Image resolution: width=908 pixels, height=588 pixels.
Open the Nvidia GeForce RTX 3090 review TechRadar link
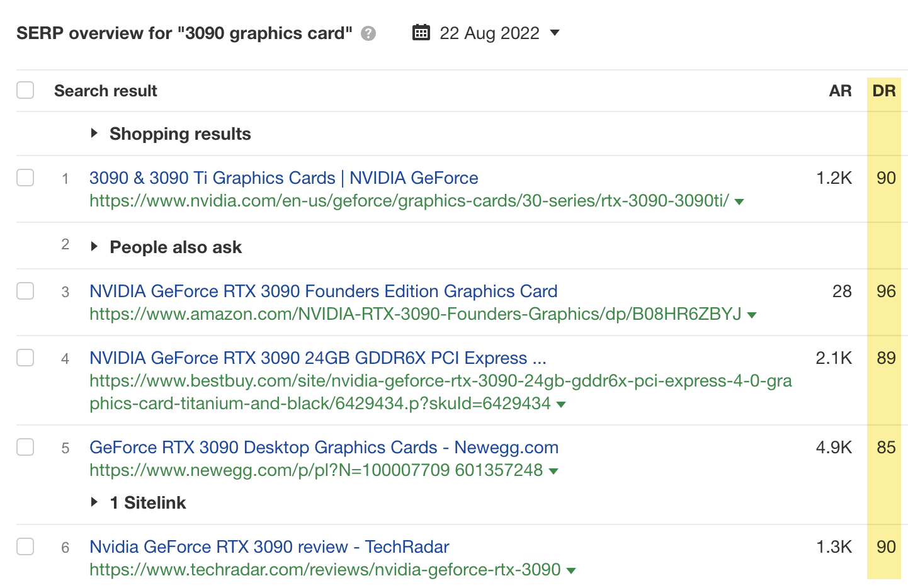click(x=268, y=546)
